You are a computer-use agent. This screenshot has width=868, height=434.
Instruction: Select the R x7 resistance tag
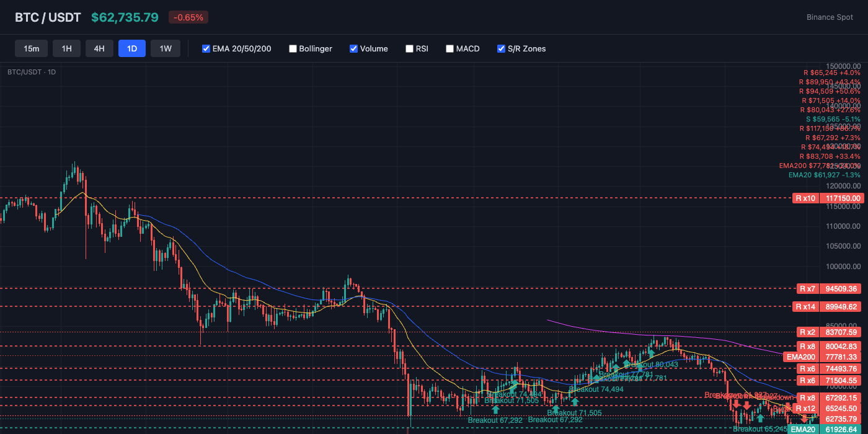807,288
